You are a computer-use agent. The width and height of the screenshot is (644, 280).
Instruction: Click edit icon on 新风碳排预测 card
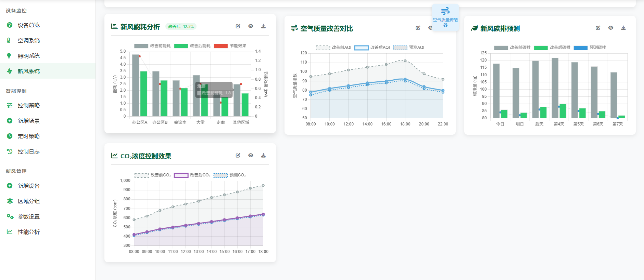[598, 28]
